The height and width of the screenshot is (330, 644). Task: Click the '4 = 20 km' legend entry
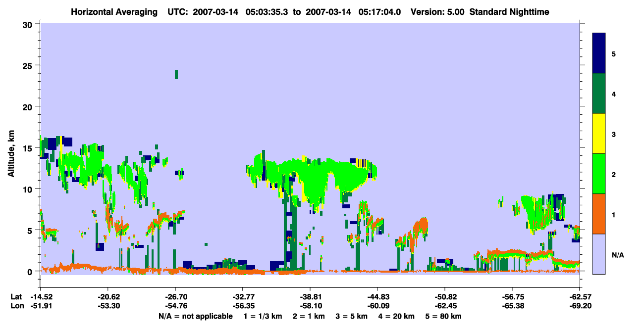click(x=397, y=316)
